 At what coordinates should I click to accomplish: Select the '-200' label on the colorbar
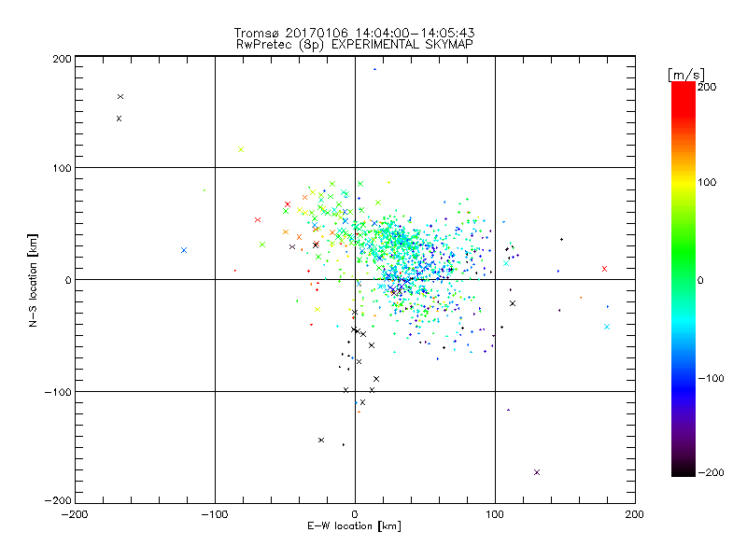[711, 472]
